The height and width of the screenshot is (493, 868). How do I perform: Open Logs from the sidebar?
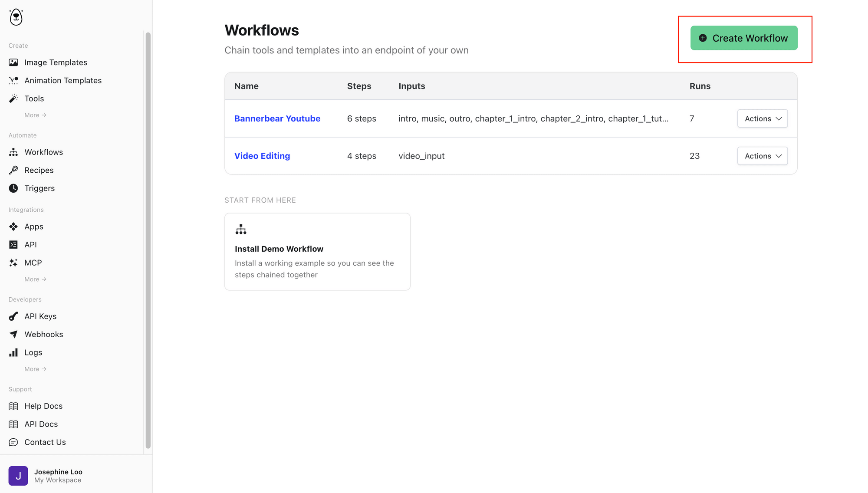point(33,352)
